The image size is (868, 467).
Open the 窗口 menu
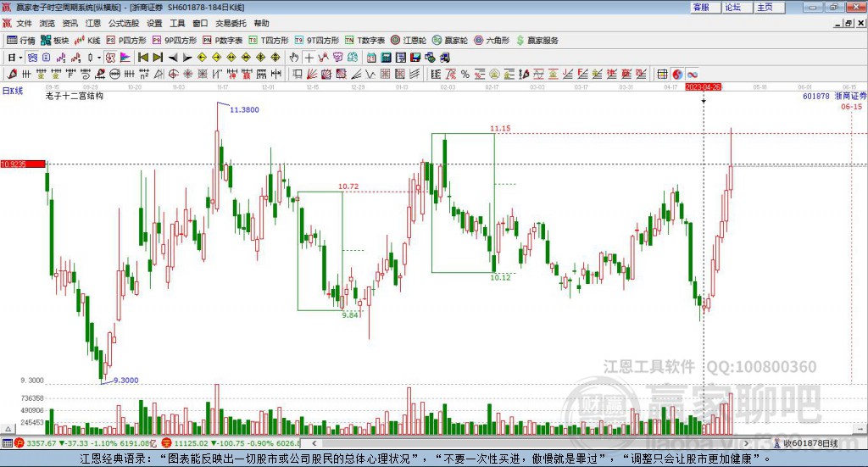[x=200, y=23]
